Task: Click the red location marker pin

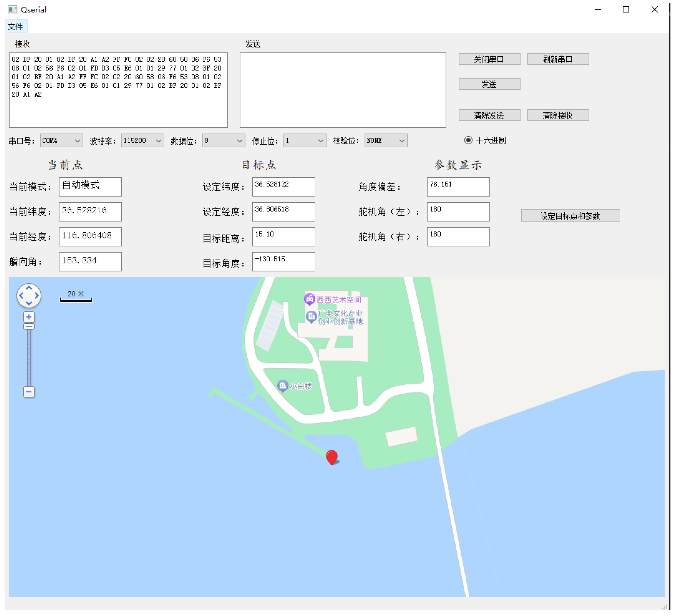Action: point(332,456)
